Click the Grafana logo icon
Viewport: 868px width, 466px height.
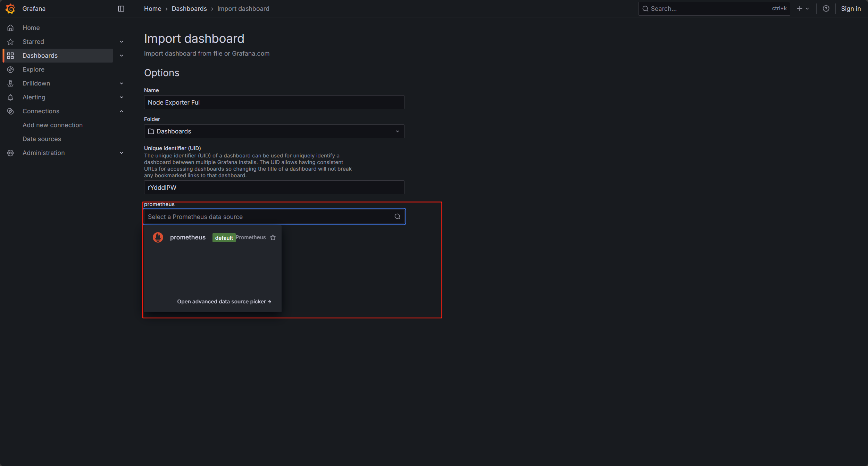pyautogui.click(x=10, y=9)
